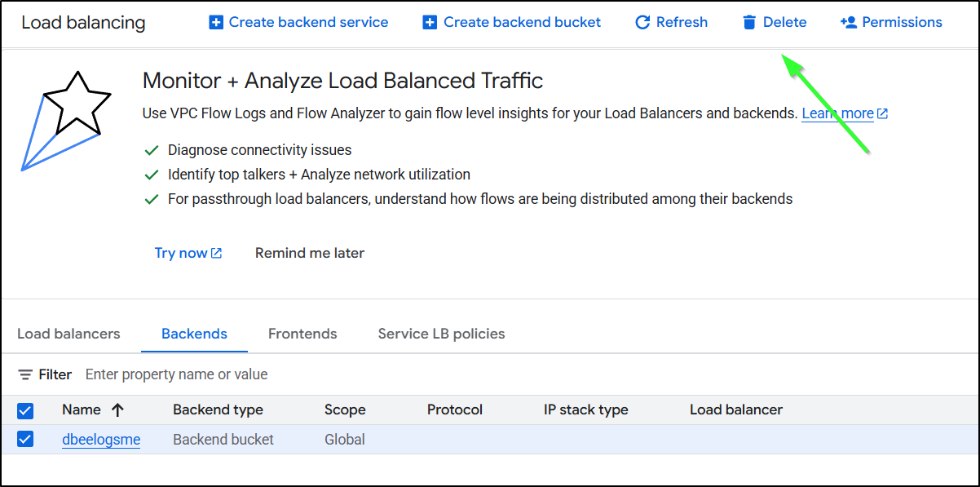980x487 pixels.
Task: Toggle the select-all checkbox in table header
Action: coord(25,410)
